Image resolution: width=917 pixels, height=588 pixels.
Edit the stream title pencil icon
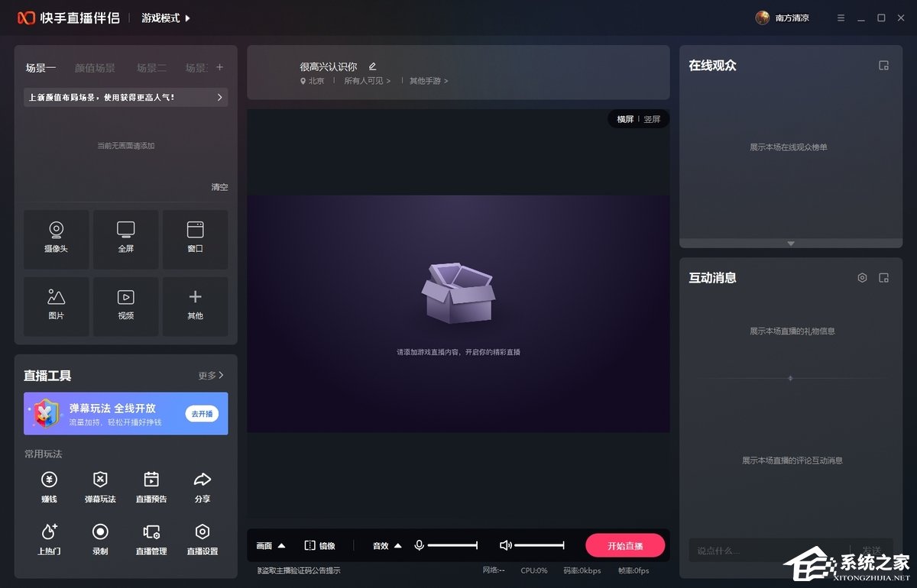pyautogui.click(x=372, y=66)
